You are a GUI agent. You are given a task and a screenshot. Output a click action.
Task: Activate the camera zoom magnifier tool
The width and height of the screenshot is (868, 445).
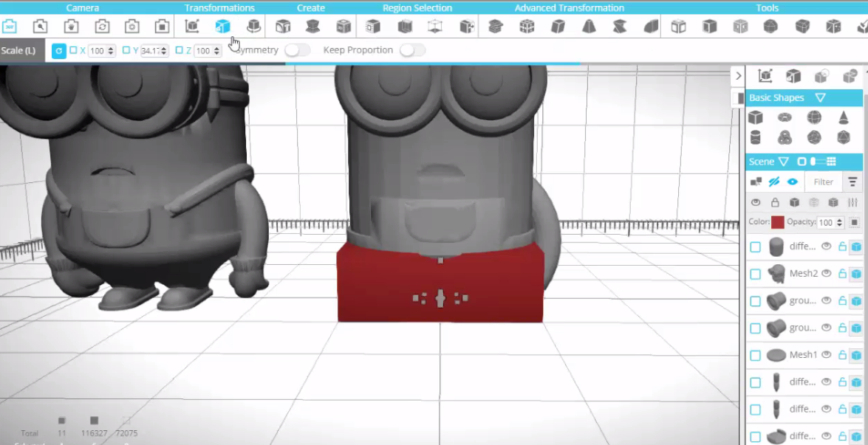[40, 26]
